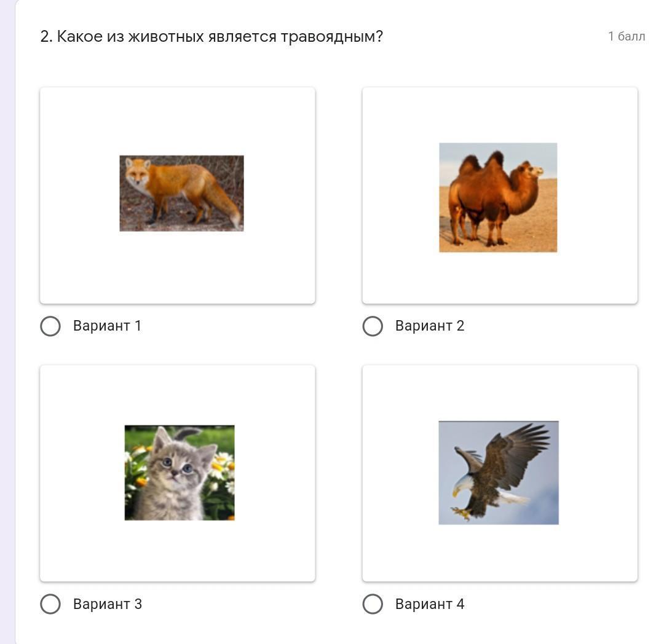Select the Вариант 1 radio button
The width and height of the screenshot is (664, 644).
tap(50, 326)
